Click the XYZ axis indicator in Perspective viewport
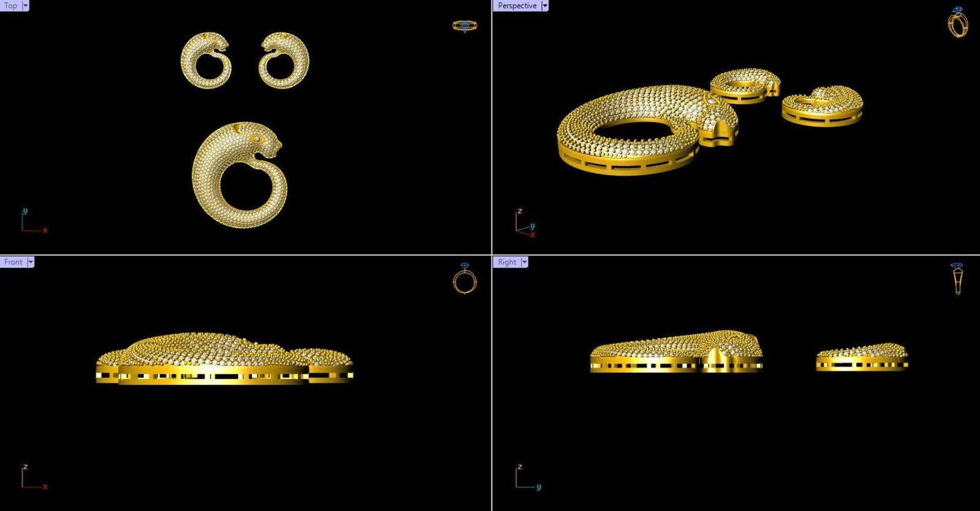 [x=525, y=224]
